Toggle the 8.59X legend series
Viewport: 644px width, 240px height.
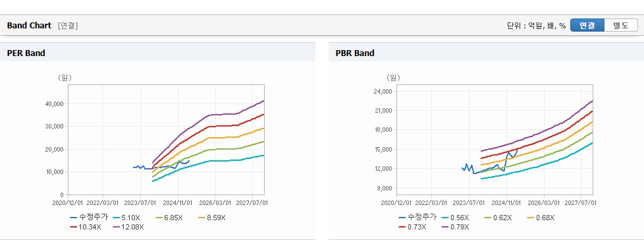point(212,218)
